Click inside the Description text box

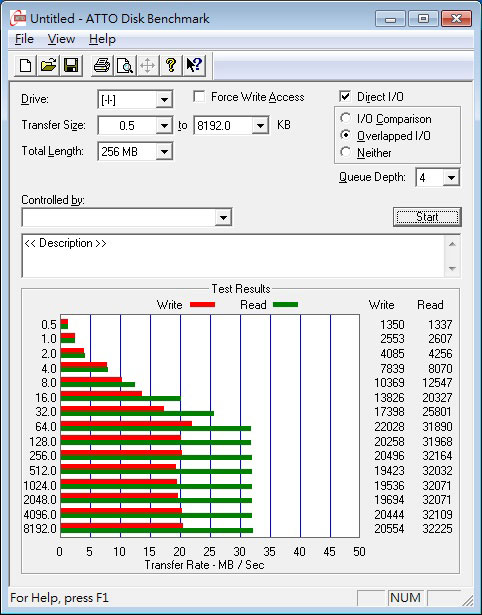click(234, 256)
